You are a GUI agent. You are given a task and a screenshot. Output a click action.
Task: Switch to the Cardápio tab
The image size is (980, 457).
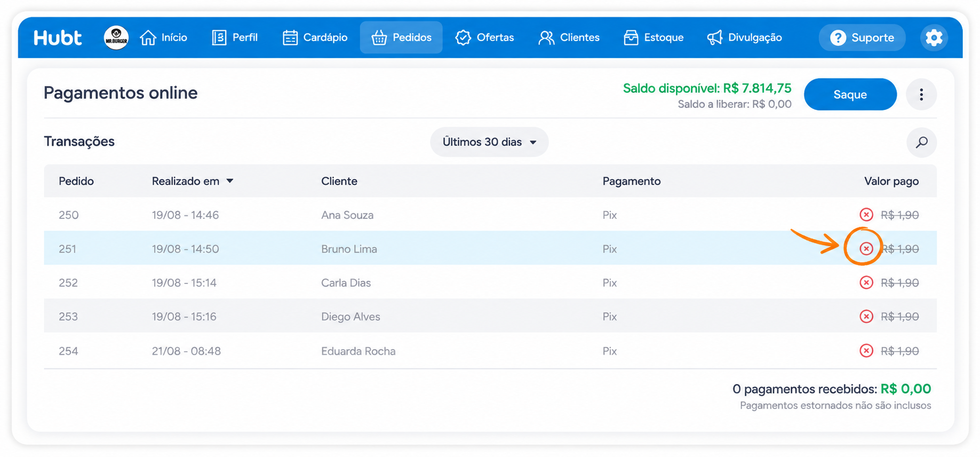315,37
